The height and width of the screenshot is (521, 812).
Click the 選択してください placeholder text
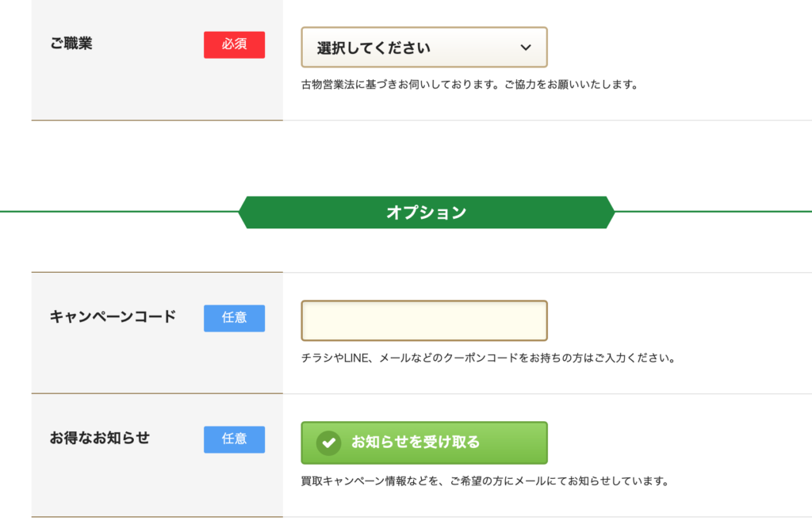[374, 48]
